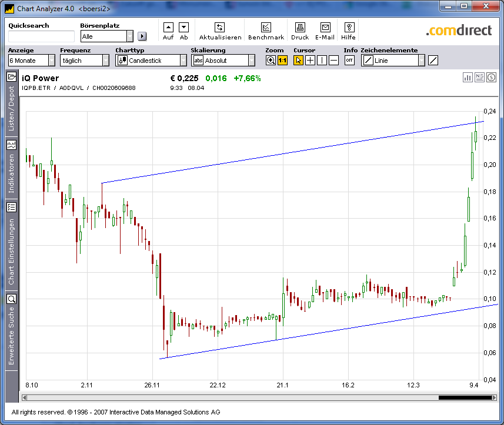The height and width of the screenshot is (425, 504).
Task: Open the Skalierung Absolut dropdown
Action: (251, 60)
